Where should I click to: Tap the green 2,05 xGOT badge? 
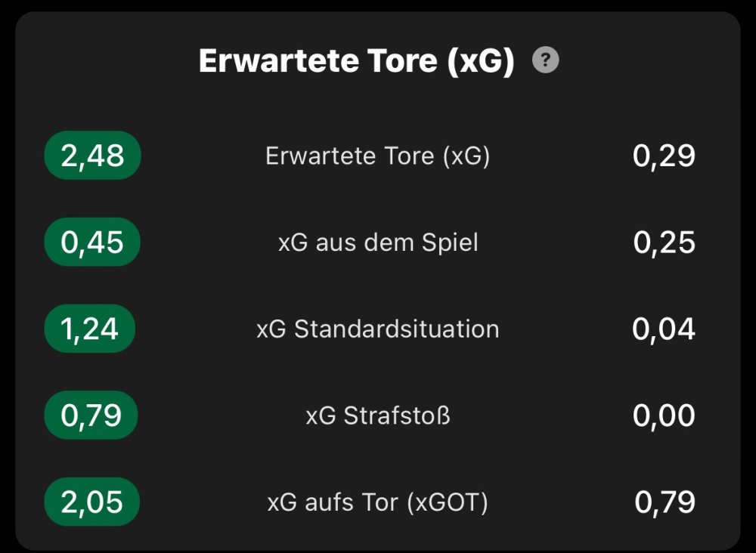point(91,502)
